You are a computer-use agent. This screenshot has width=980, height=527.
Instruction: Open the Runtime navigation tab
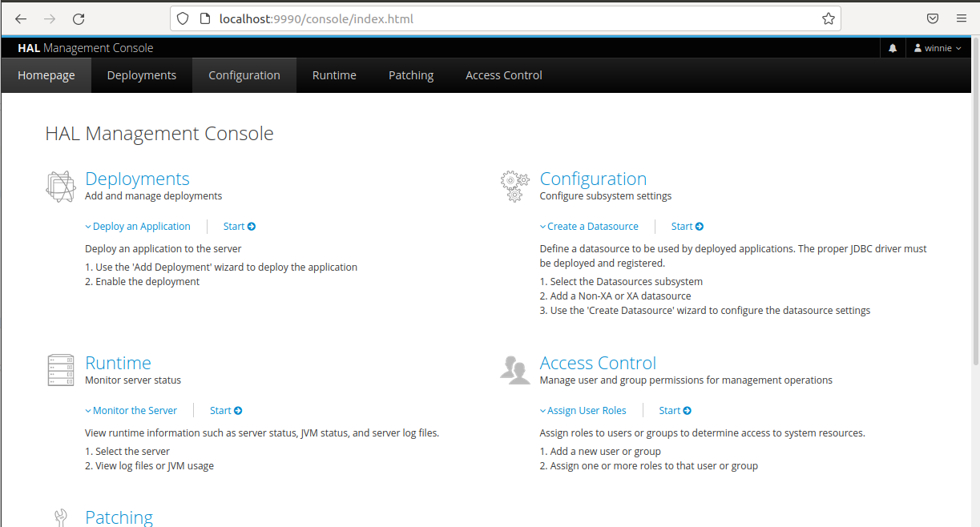(334, 75)
